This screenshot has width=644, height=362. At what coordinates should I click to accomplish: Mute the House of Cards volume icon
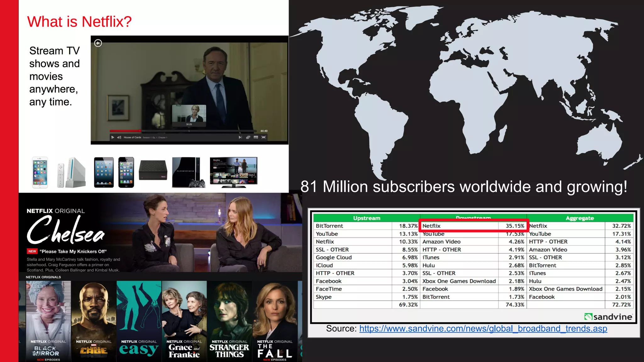click(x=119, y=137)
